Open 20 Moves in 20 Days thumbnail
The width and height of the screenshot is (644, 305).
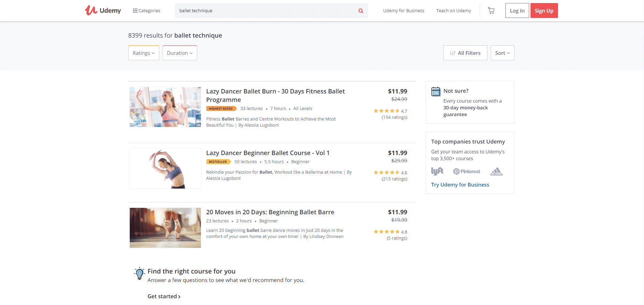(165, 228)
